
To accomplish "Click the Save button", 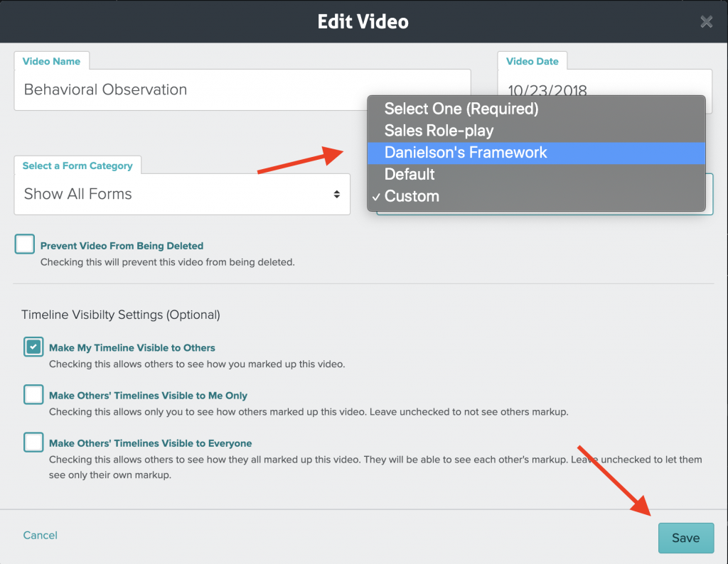I will coord(686,538).
